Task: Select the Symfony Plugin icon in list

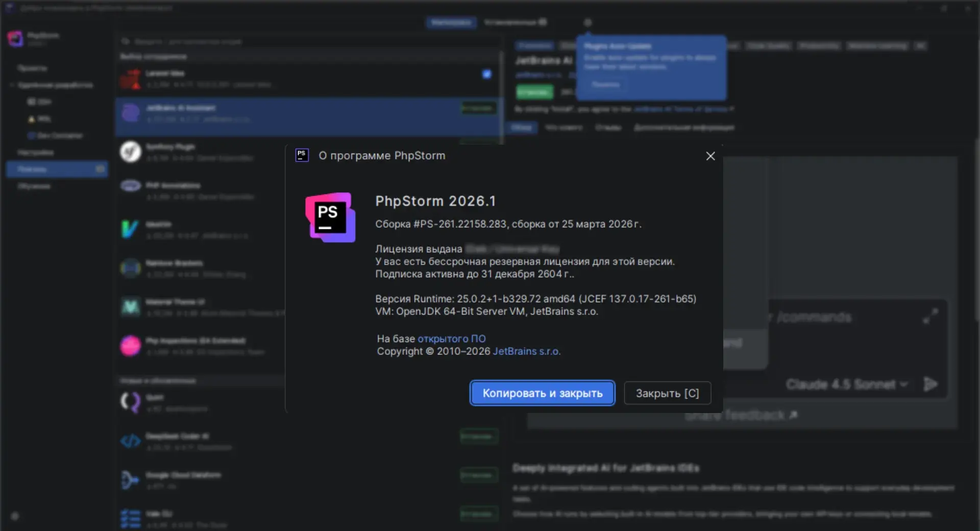Action: (x=131, y=152)
